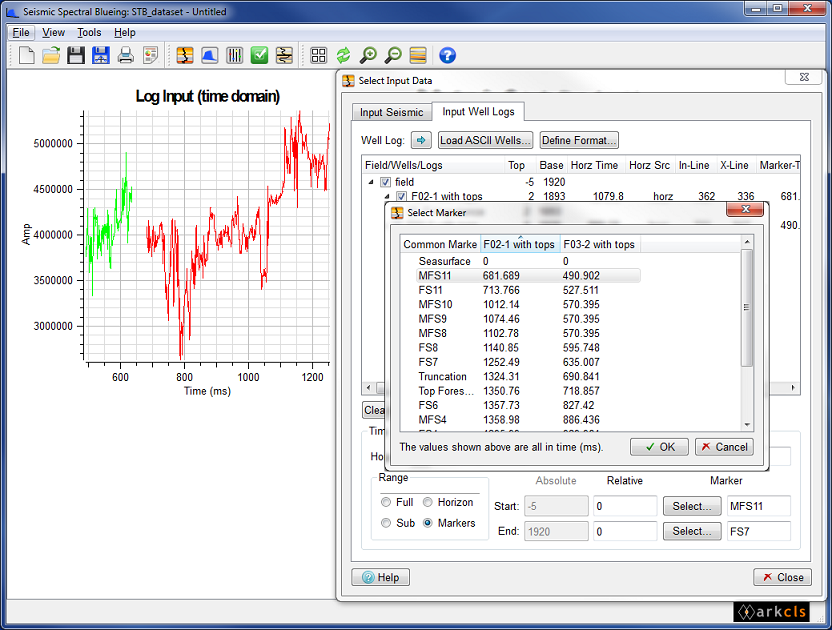Open the vertical sliders parameters icon

pos(235,55)
